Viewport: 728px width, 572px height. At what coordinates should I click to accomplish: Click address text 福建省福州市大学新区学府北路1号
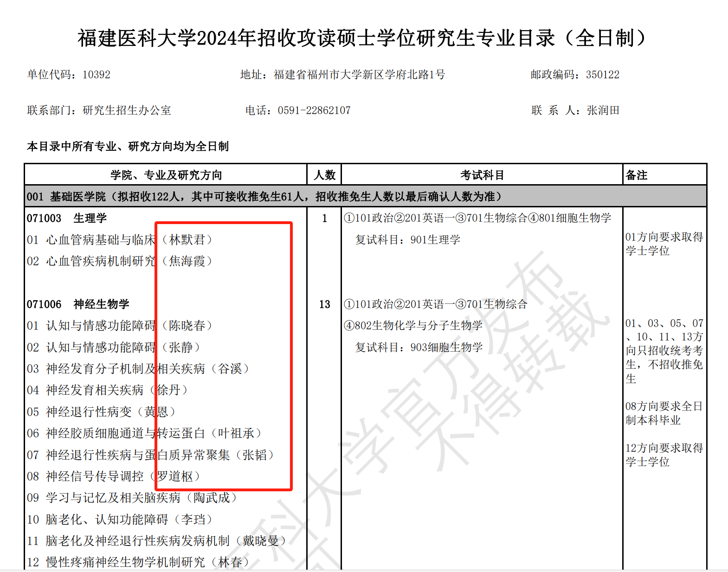click(x=360, y=75)
